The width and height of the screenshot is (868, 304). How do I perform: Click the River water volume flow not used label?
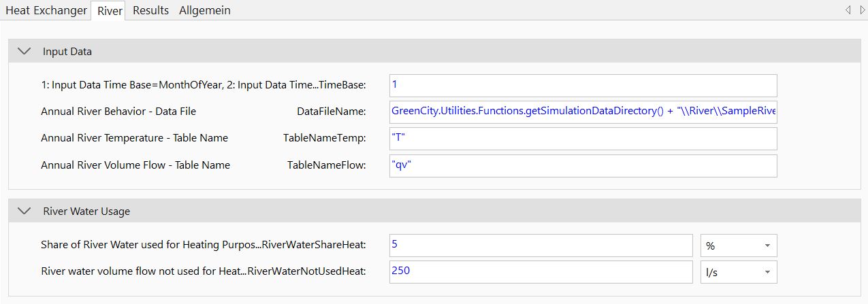point(203,271)
